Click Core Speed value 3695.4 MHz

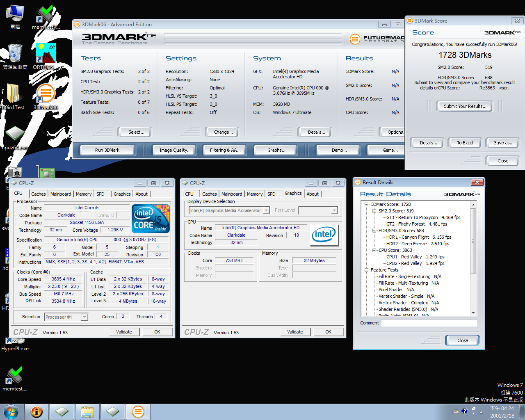(64, 279)
